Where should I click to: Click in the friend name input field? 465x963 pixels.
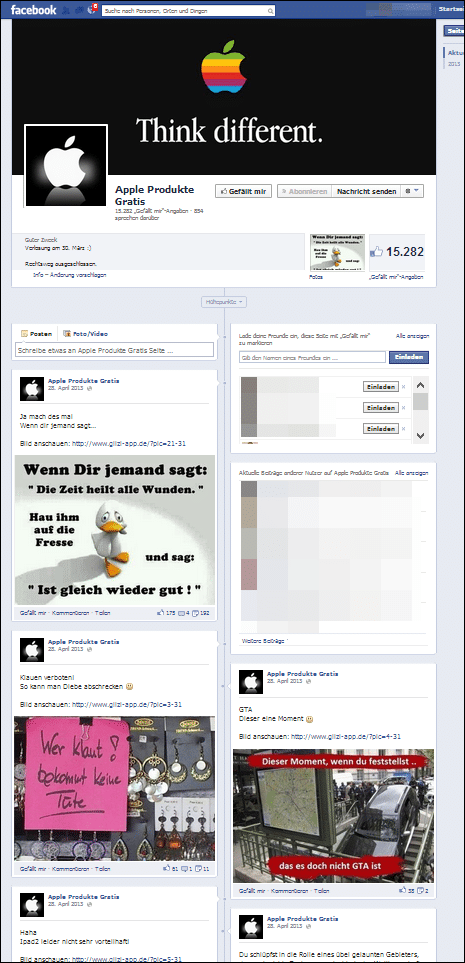(x=312, y=357)
